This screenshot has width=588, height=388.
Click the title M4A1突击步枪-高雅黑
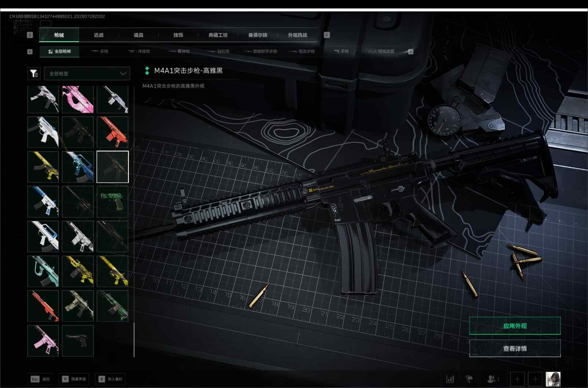[188, 71]
